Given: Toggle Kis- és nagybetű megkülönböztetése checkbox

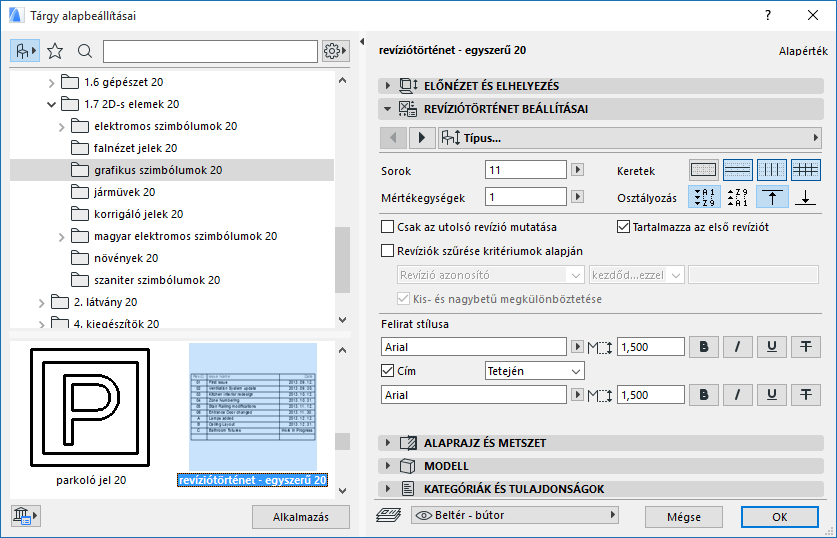Looking at the screenshot, I should coord(403,299).
